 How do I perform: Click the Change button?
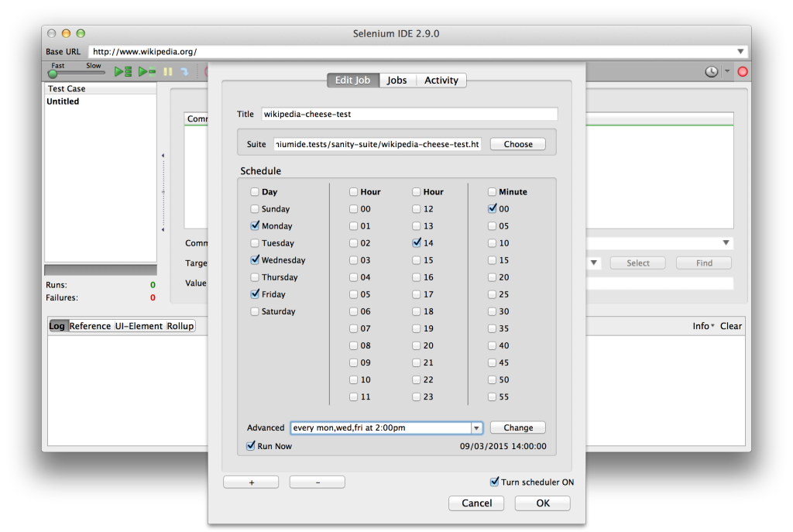pos(518,427)
